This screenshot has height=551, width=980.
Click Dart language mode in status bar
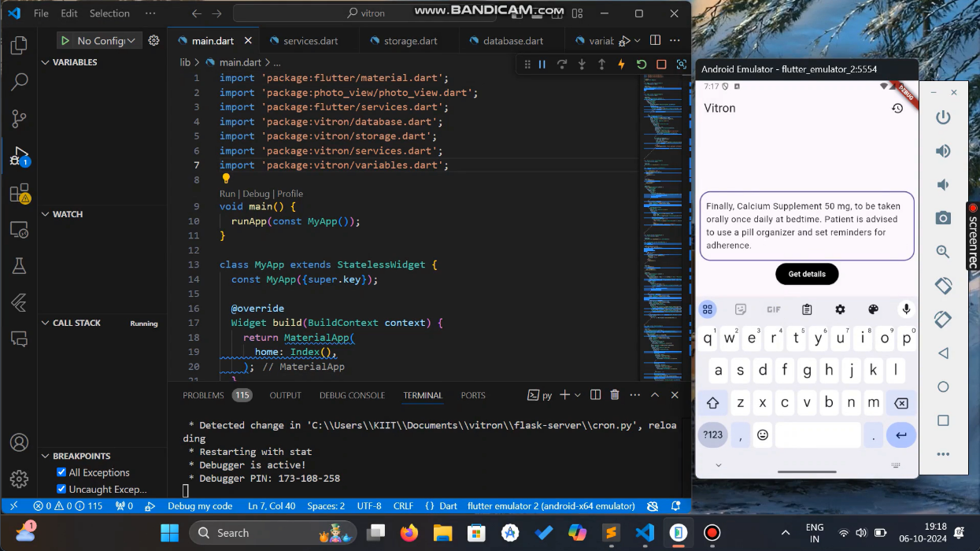[x=448, y=506]
